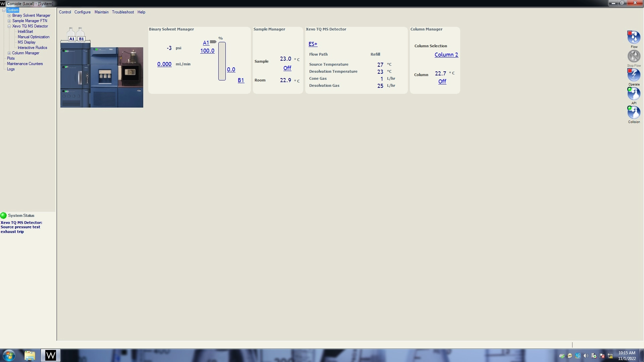The width and height of the screenshot is (644, 362).
Task: Expand Column Manager tree node
Action: click(9, 53)
